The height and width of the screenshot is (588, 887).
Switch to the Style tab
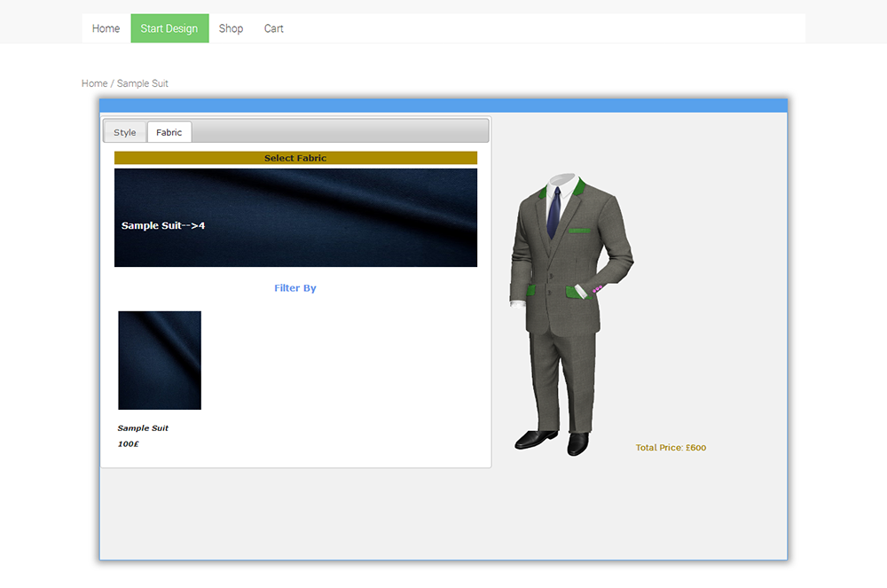click(125, 132)
